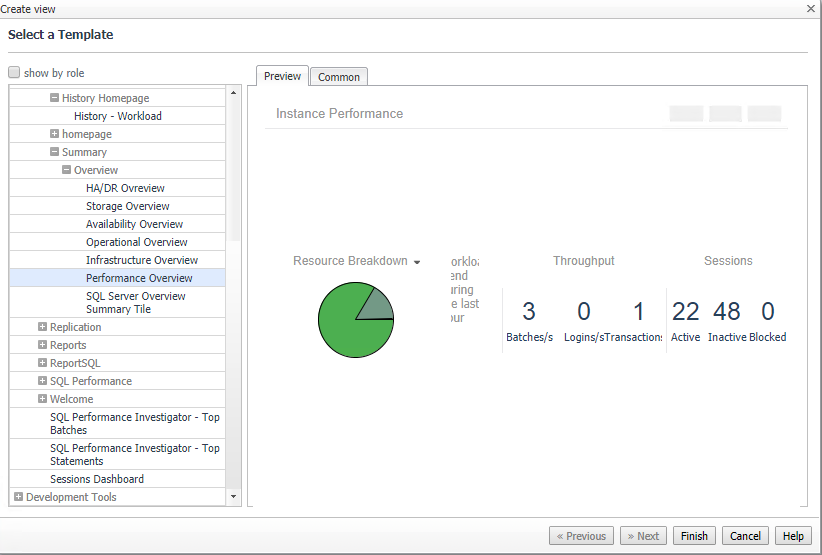Select the Preview tab
The image size is (822, 555).
pos(282,76)
